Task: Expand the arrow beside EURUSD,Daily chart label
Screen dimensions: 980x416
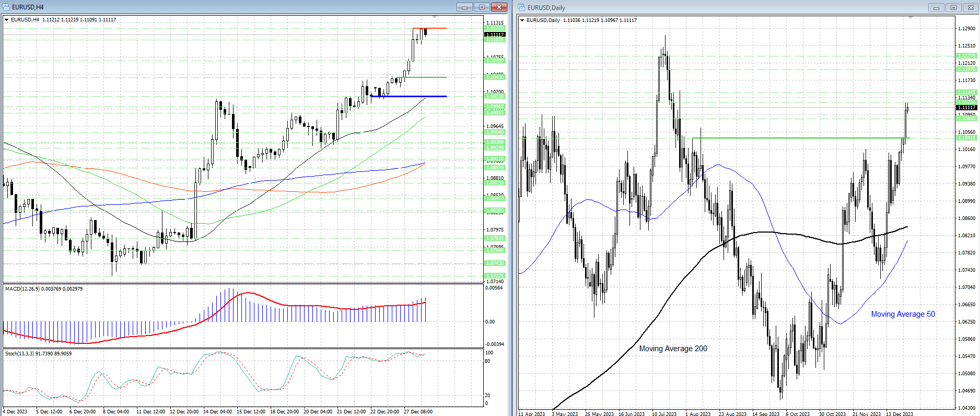Action: click(522, 20)
